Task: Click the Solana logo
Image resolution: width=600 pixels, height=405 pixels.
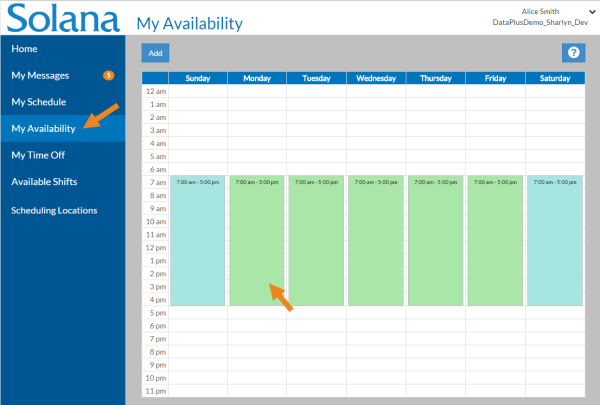Action: (x=62, y=19)
